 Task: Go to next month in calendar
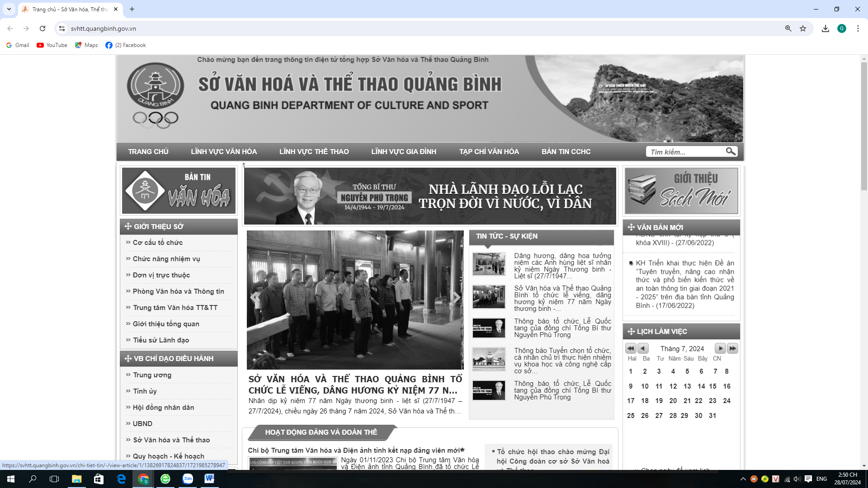pyautogui.click(x=720, y=348)
